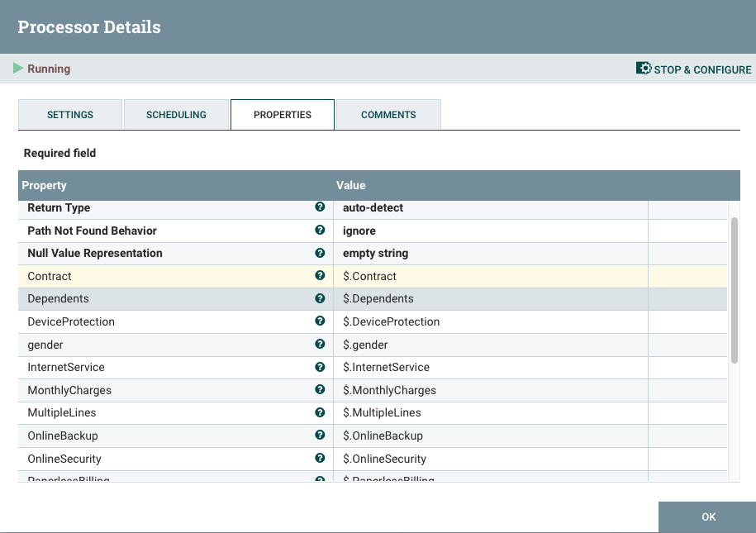Click the gear icon beside STOP & CONFIGURE
Viewport: 756px width, 533px height.
click(643, 69)
